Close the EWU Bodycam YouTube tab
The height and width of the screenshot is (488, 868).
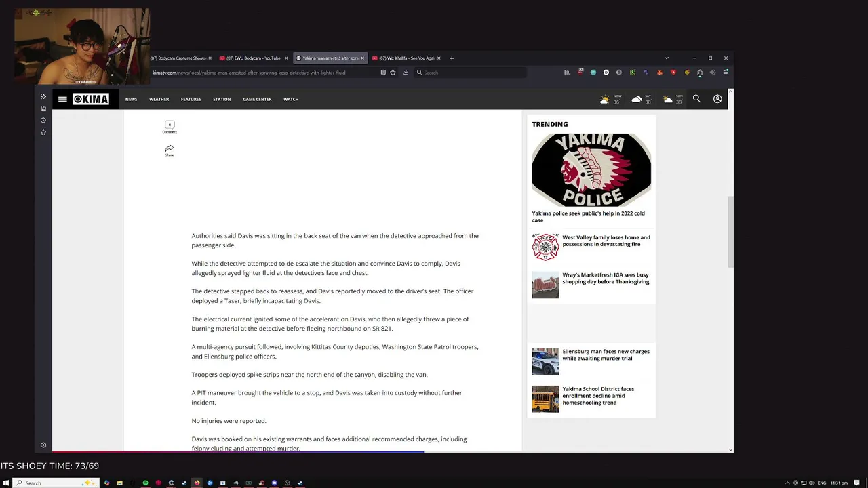[x=286, y=58]
